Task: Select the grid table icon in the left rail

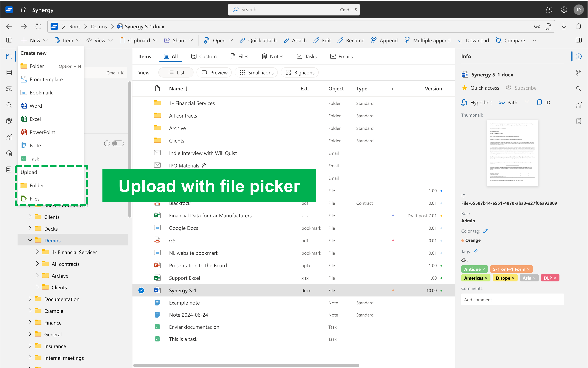Action: pyautogui.click(x=9, y=73)
